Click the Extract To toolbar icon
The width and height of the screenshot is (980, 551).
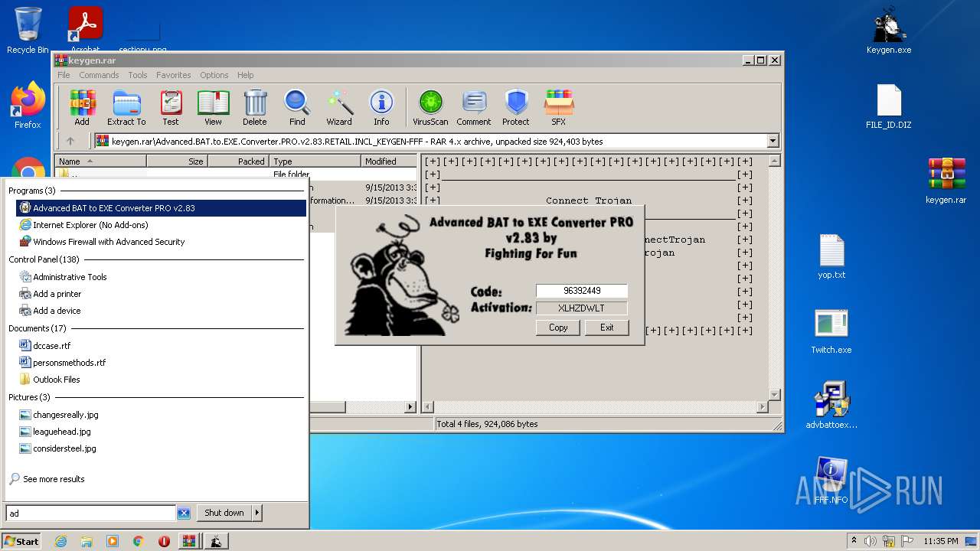point(126,107)
